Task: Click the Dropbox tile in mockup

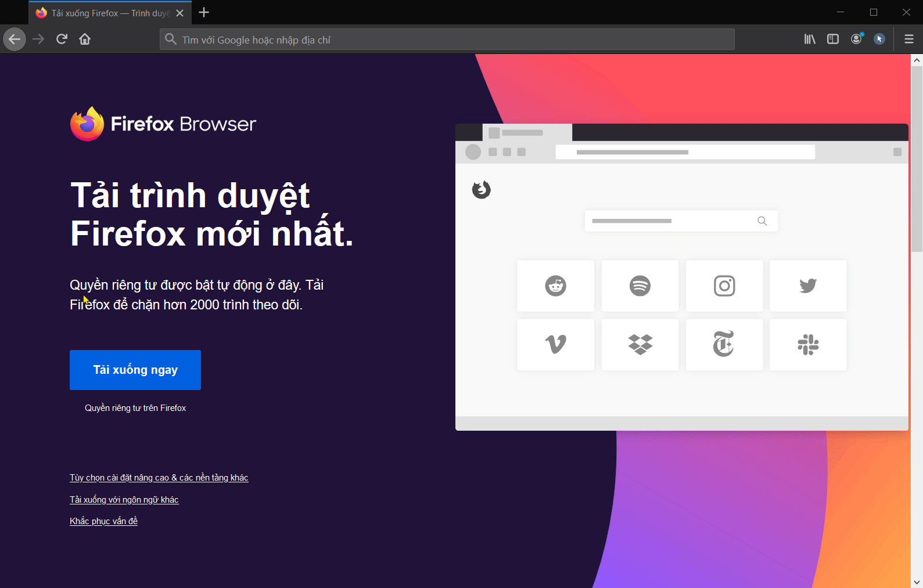Action: tap(640, 344)
